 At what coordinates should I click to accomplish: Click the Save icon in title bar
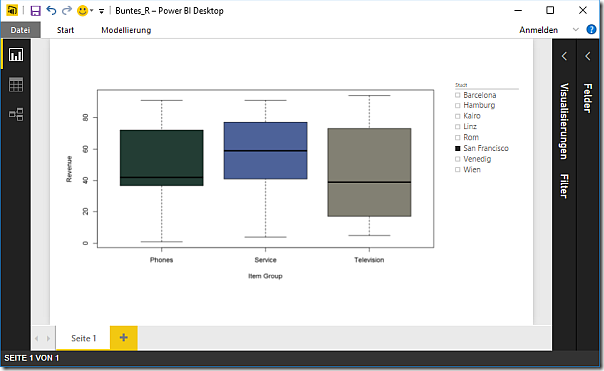tap(35, 11)
